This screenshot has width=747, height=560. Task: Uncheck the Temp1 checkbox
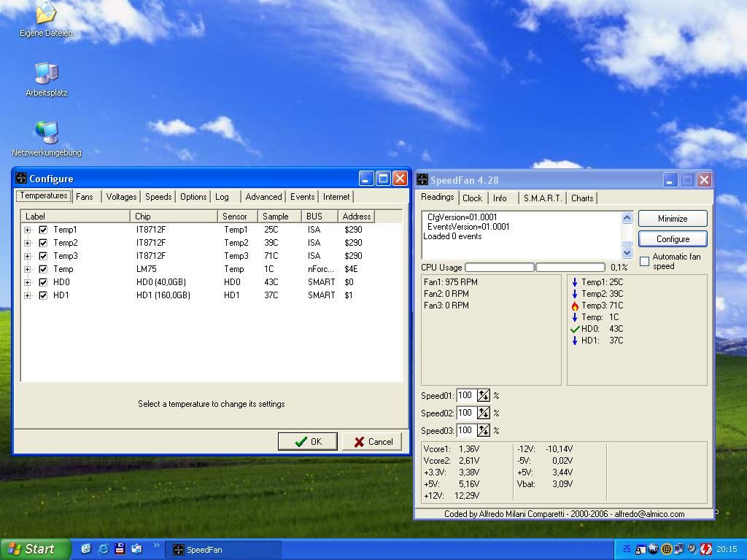43,230
